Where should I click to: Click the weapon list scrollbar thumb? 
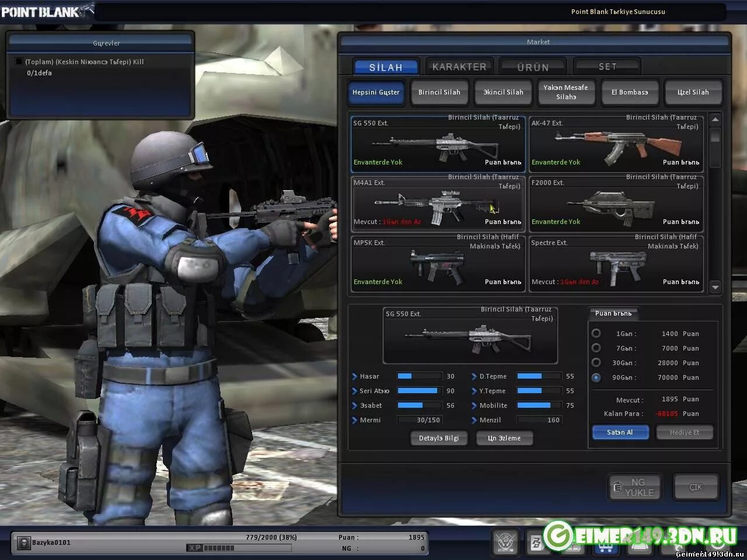(715, 135)
